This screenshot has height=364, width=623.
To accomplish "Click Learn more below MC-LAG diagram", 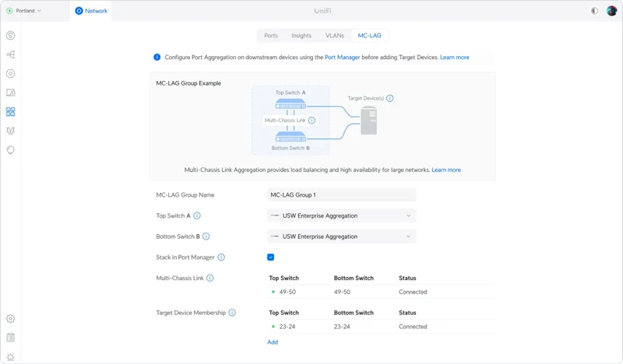I will [446, 170].
